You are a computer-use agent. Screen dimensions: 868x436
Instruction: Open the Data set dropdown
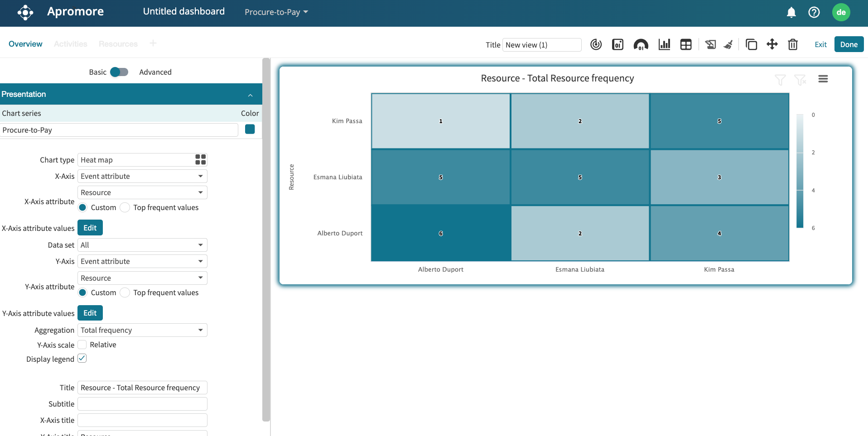142,245
